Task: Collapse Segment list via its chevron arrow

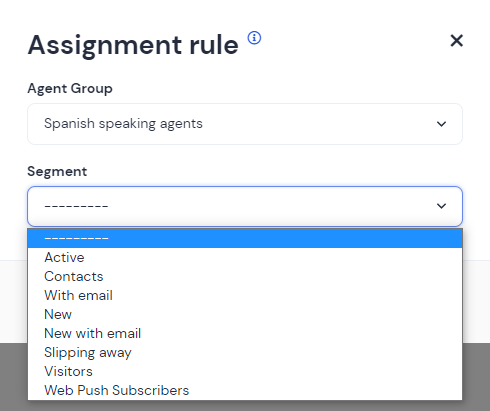Action: (x=441, y=206)
